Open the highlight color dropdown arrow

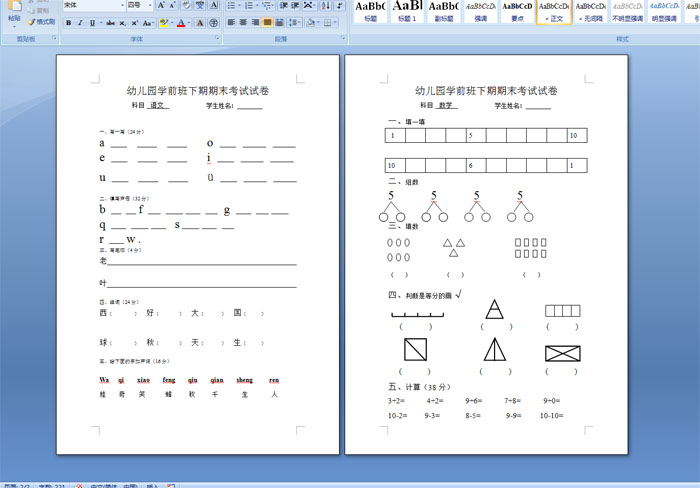pyautogui.click(x=172, y=23)
